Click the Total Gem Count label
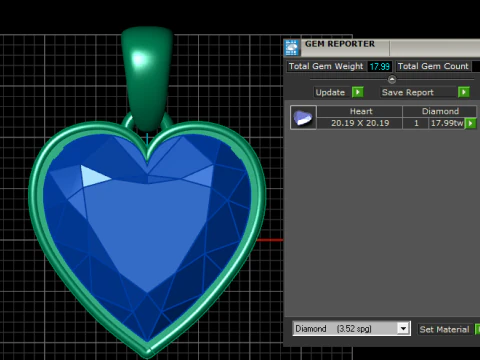The height and width of the screenshot is (360, 480). (433, 66)
